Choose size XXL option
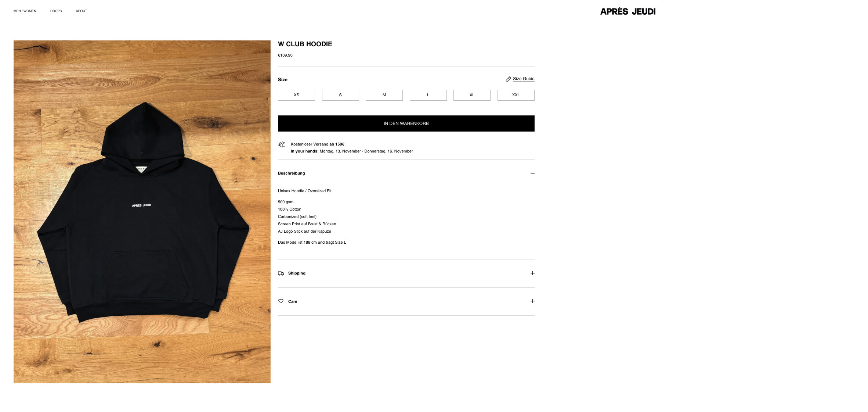The height and width of the screenshot is (412, 868). point(516,95)
